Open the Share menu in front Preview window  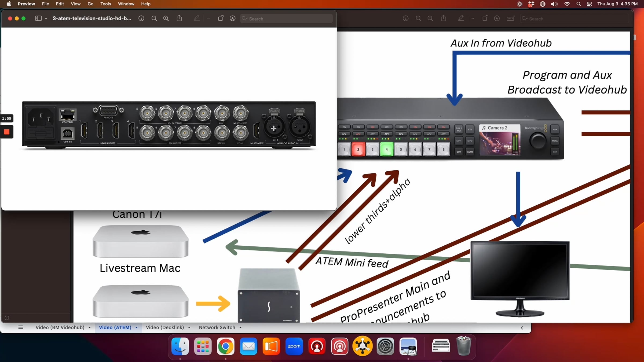[x=179, y=19]
